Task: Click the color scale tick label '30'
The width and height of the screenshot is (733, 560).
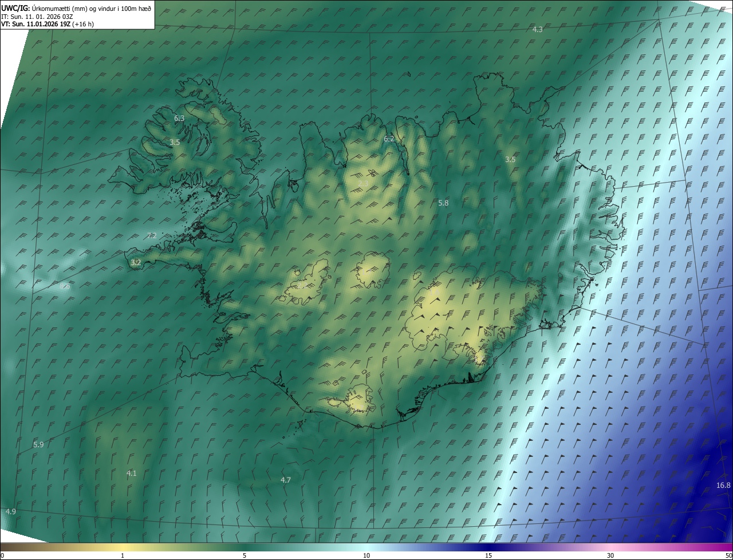Action: click(x=610, y=555)
